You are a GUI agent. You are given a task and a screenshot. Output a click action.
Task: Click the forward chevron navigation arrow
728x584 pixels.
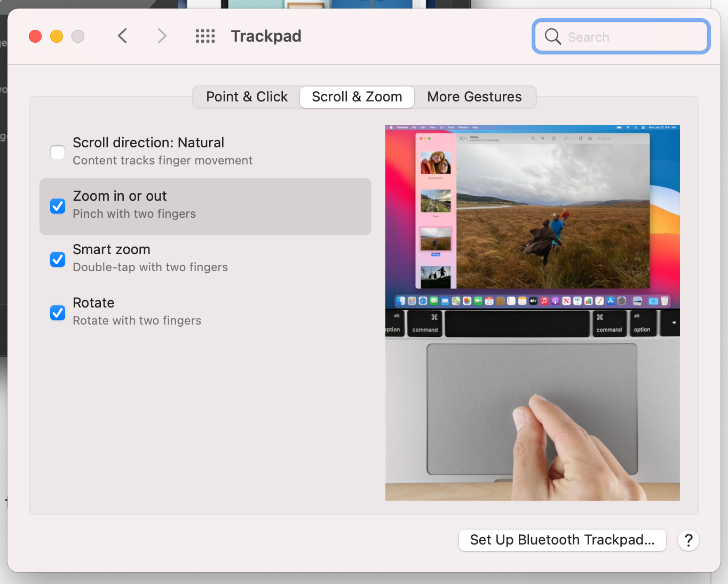tap(162, 36)
